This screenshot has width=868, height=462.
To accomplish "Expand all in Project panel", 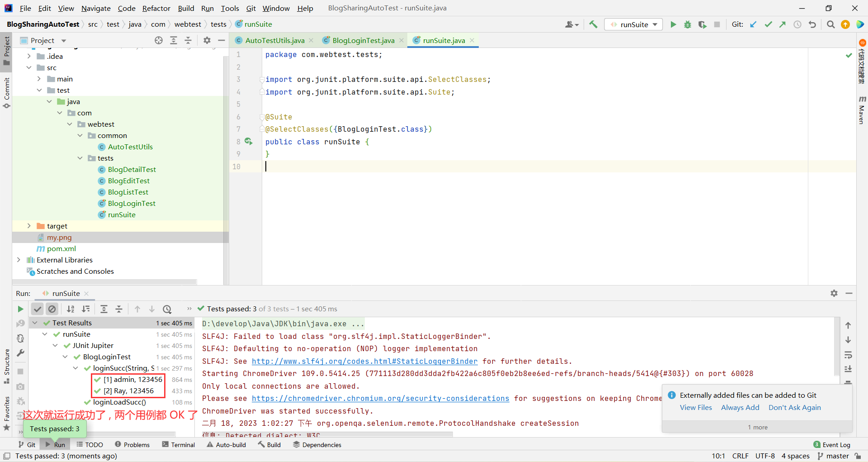I will (x=174, y=40).
